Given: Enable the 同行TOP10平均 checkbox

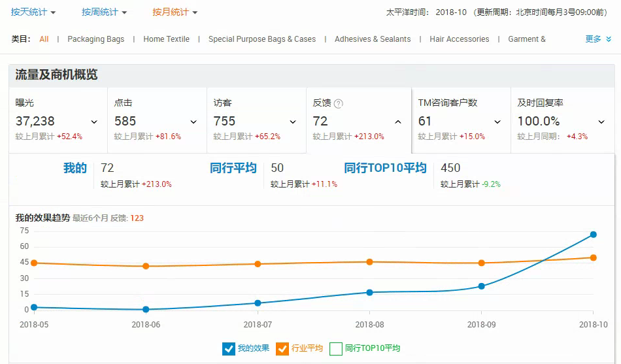Looking at the screenshot, I should (336, 348).
